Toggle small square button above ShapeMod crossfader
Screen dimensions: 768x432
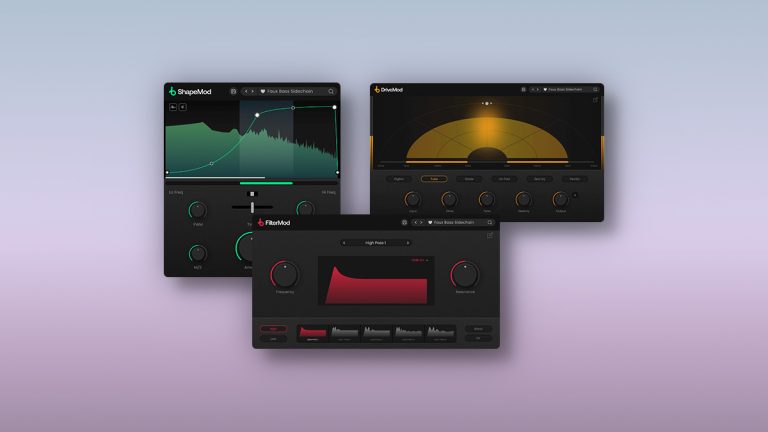[252, 194]
